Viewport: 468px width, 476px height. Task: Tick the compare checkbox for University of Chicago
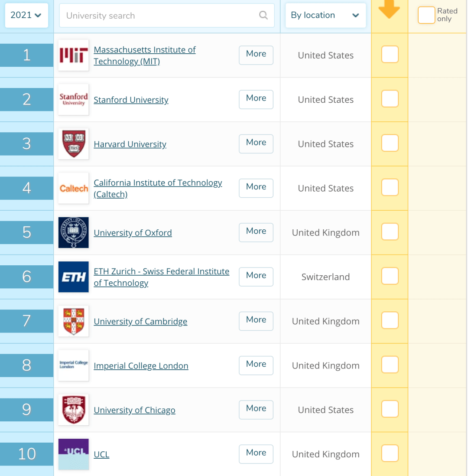390,409
